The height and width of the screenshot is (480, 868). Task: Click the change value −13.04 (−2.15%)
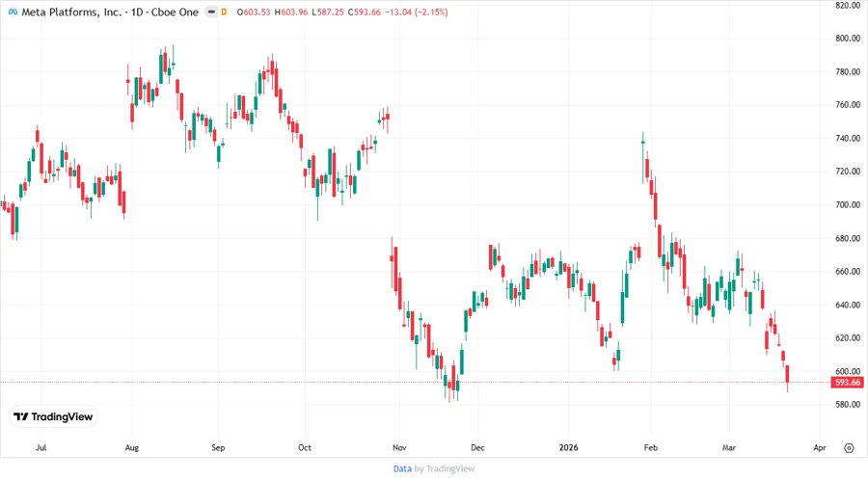(417, 12)
